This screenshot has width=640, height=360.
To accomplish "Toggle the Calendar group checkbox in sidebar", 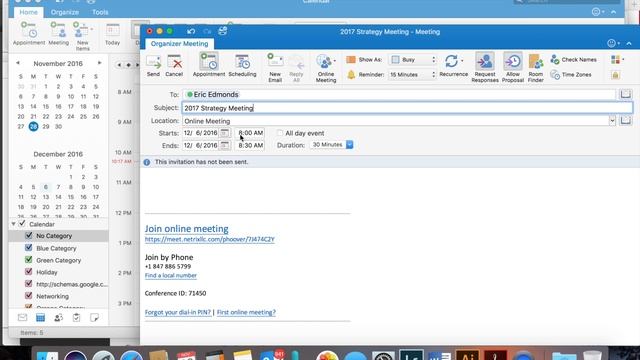I will pyautogui.click(x=22, y=224).
